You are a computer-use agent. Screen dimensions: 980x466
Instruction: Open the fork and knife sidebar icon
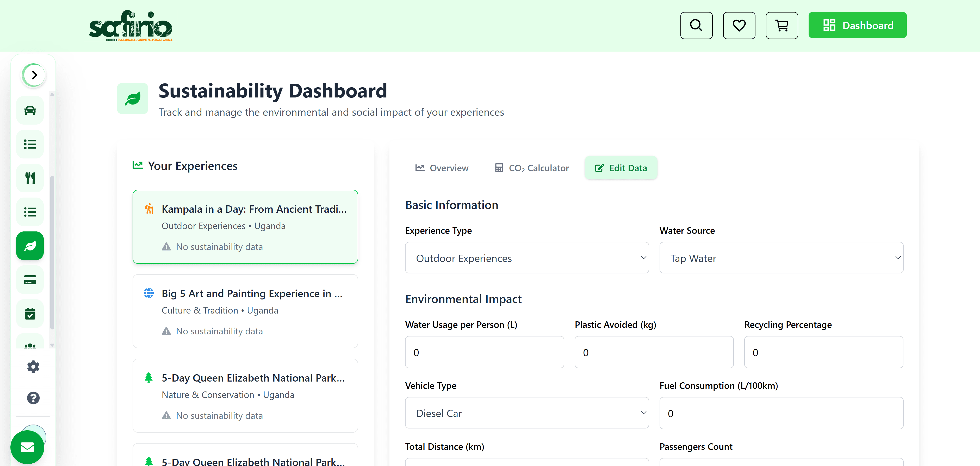[x=30, y=178]
